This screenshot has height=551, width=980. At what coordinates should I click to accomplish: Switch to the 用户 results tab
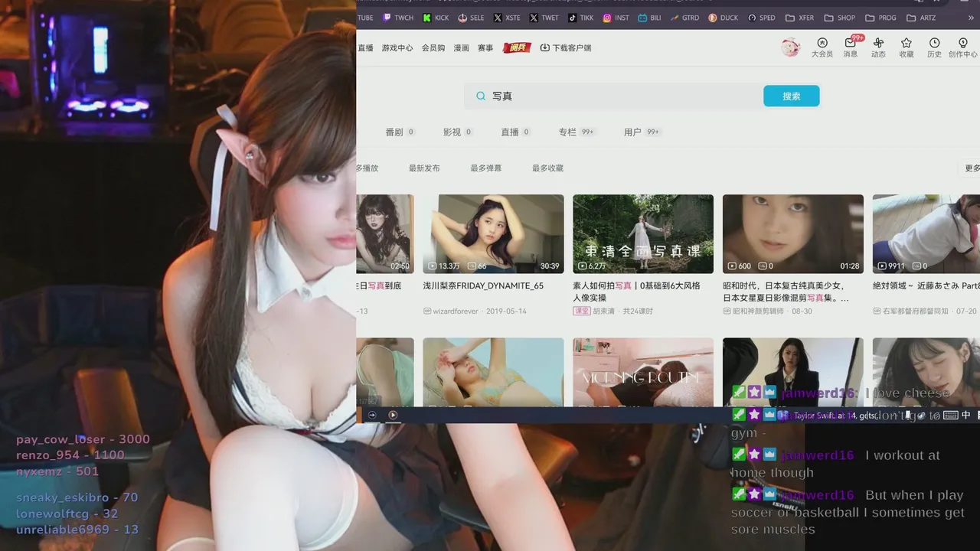click(642, 132)
